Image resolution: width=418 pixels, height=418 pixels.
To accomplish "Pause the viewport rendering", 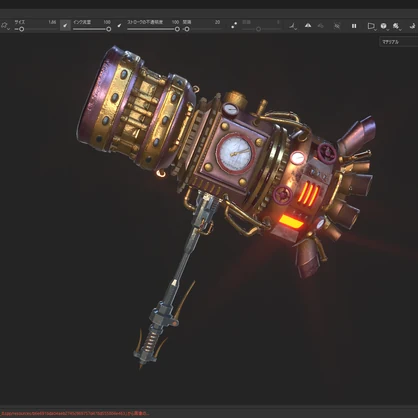I will tap(354, 26).
